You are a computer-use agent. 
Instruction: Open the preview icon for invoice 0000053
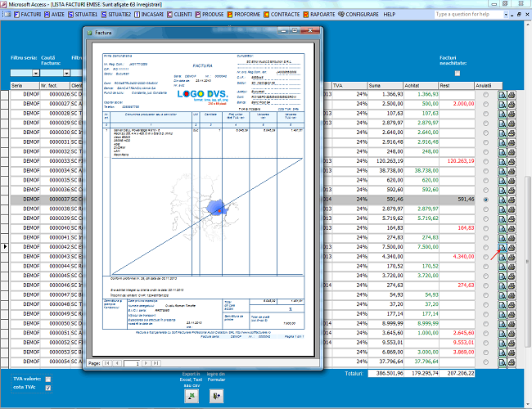pyautogui.click(x=503, y=353)
